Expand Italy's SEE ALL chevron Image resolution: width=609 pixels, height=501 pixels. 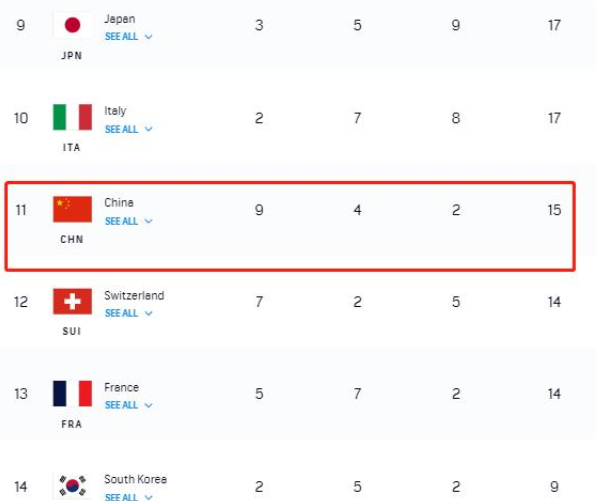point(148,129)
